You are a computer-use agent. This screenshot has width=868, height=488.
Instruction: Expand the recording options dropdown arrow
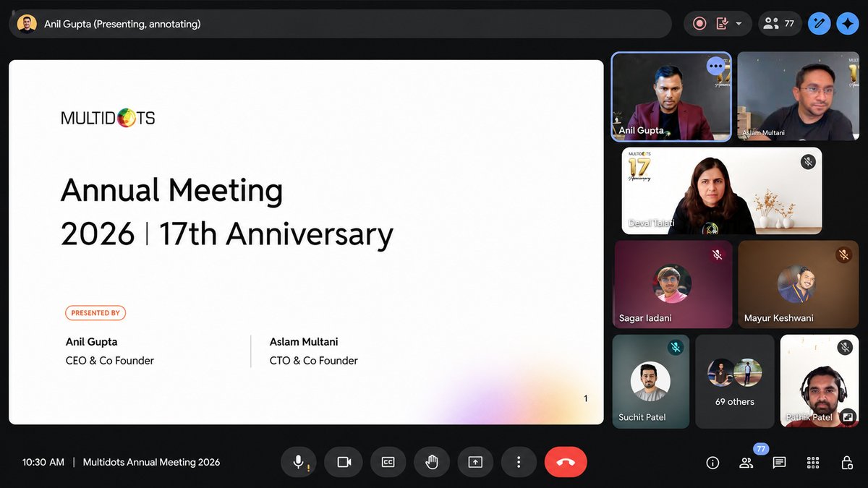click(739, 24)
